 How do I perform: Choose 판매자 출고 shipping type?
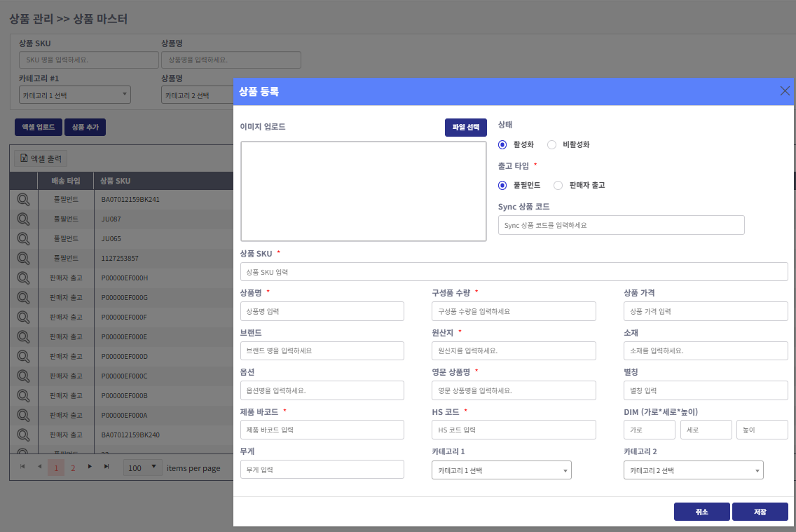pyautogui.click(x=558, y=186)
